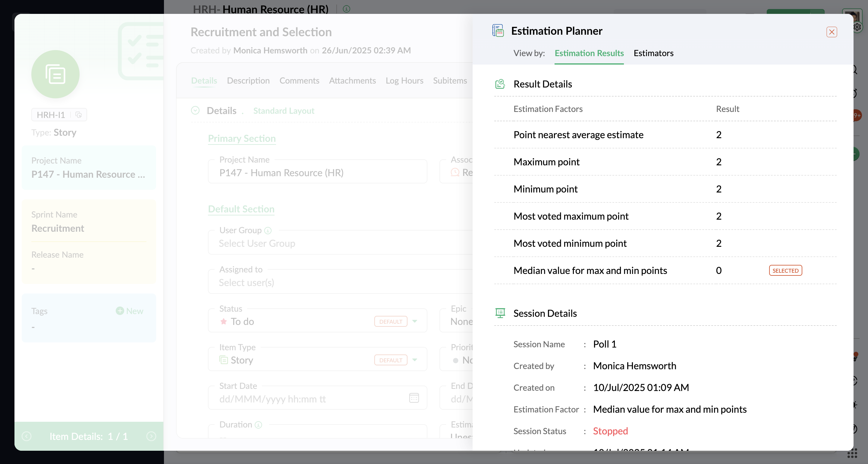Click the star icon in Status field

[223, 321]
